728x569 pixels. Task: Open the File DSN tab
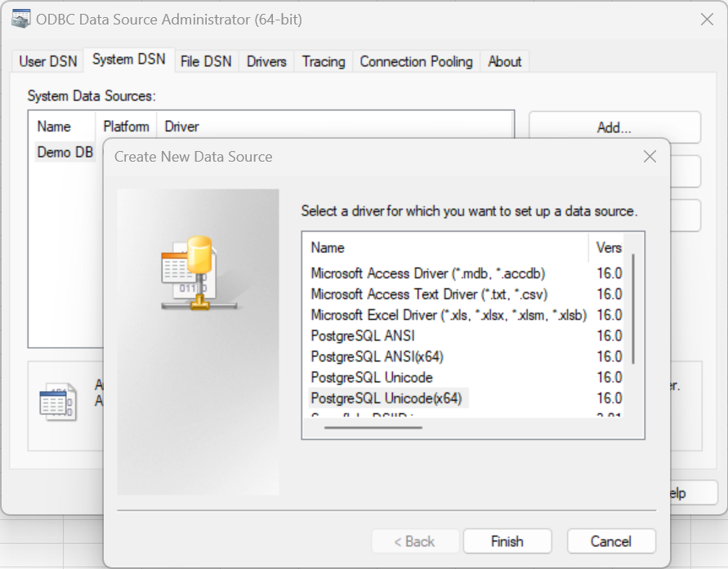click(206, 61)
